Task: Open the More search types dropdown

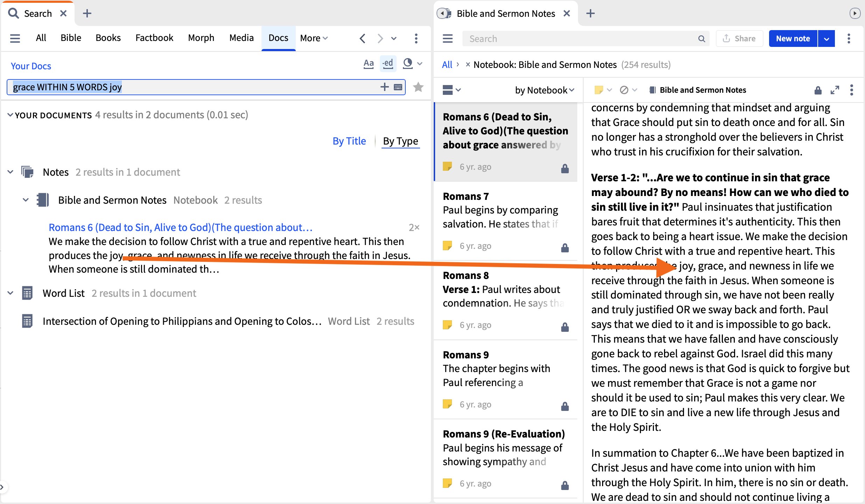Action: 314,38
